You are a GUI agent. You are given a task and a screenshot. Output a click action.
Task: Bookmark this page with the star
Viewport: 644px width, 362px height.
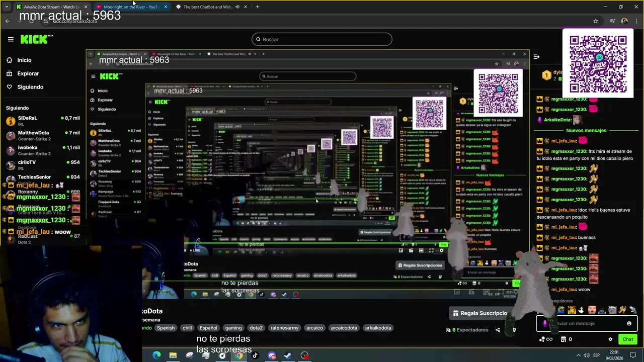(x=596, y=21)
